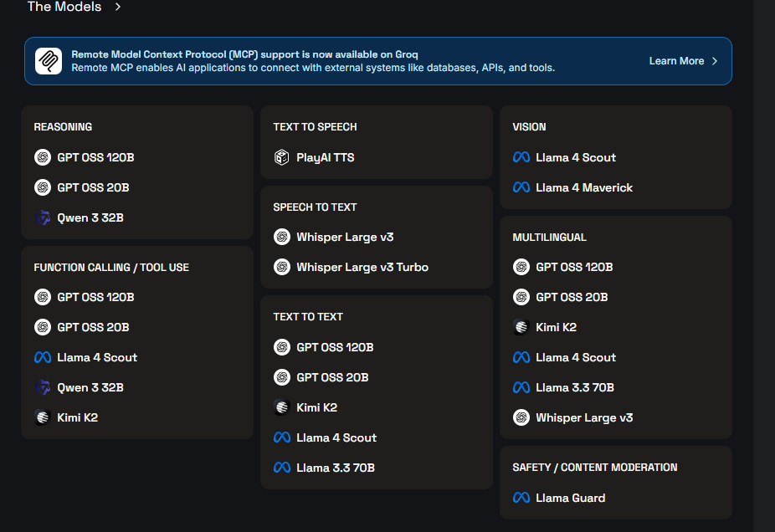The height and width of the screenshot is (532, 775).
Task: Click the Meta icon beside Llama Guard
Action: pyautogui.click(x=521, y=498)
